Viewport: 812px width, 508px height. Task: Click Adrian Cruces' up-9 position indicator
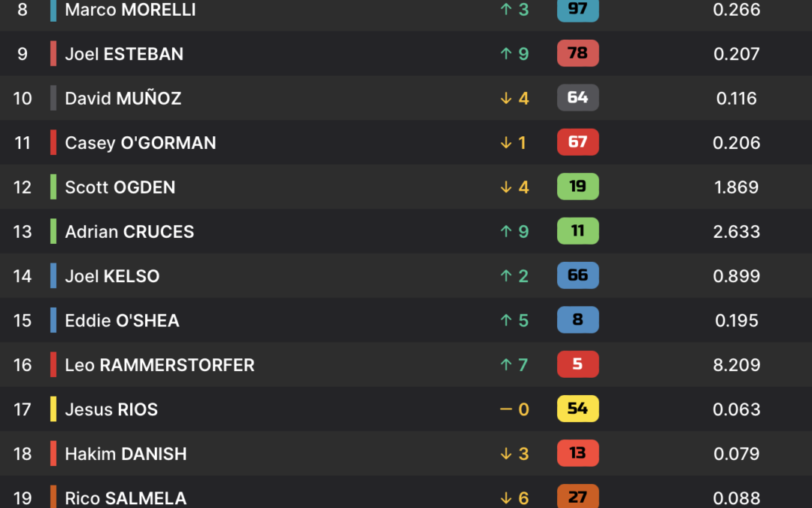click(x=514, y=232)
